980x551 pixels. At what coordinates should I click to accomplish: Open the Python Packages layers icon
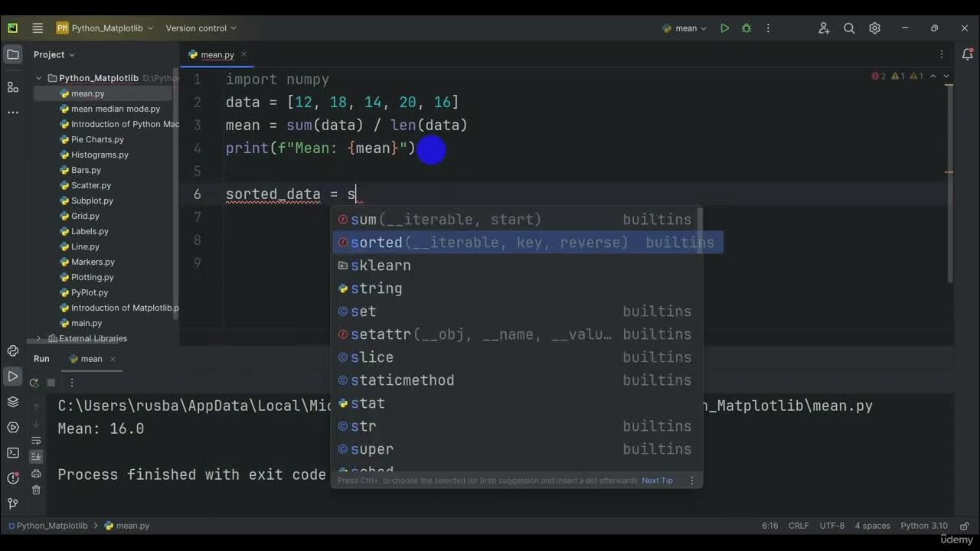[13, 402]
